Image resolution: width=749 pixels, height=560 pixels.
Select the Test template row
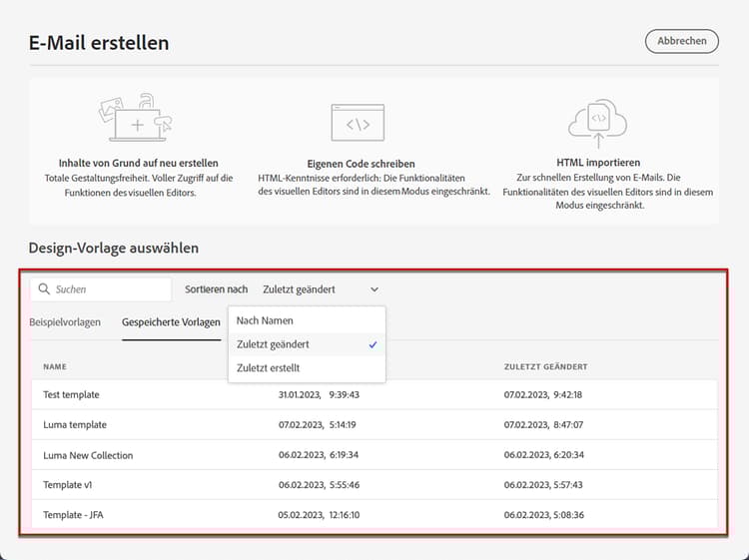click(x=374, y=395)
